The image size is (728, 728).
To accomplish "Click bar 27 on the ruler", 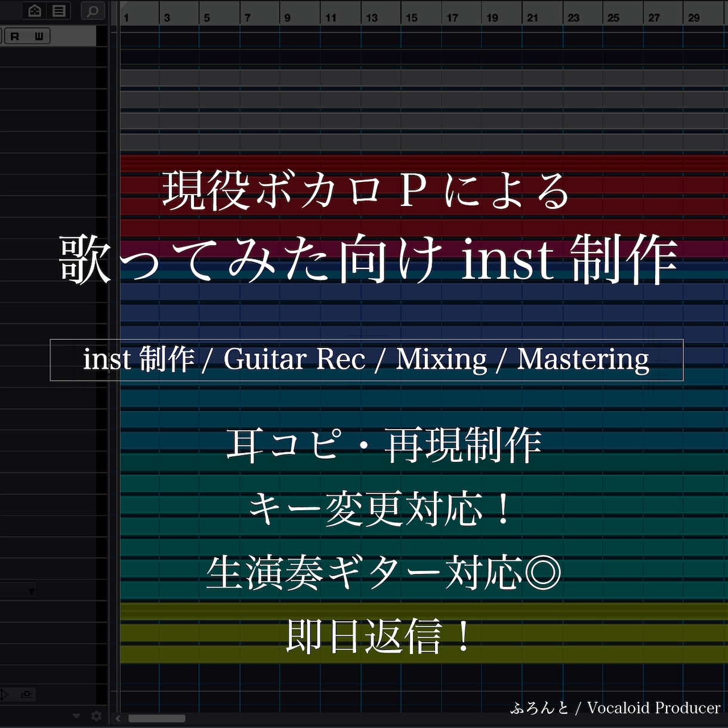I will tap(654, 18).
